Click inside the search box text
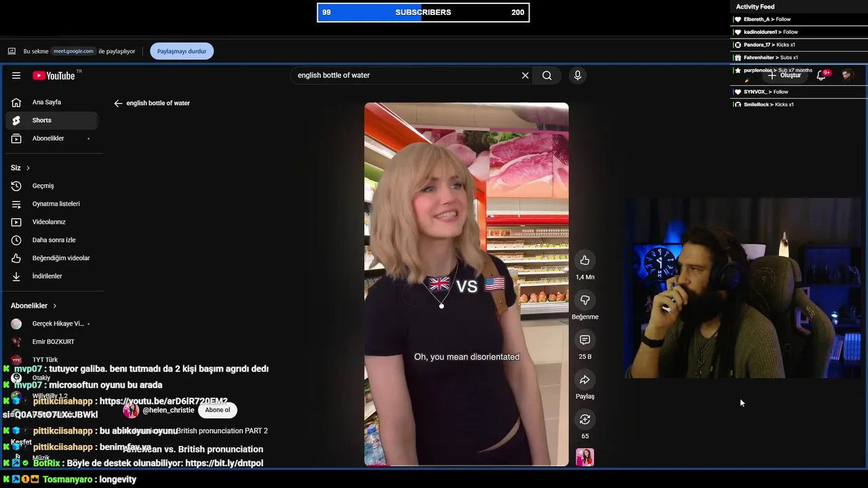The image size is (868, 488). click(x=334, y=75)
